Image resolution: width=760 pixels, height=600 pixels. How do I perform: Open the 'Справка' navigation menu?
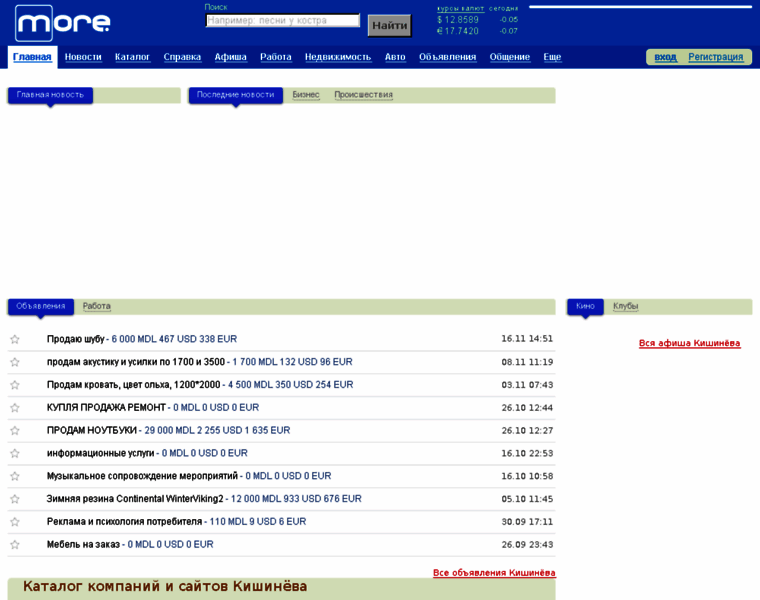[x=182, y=57]
